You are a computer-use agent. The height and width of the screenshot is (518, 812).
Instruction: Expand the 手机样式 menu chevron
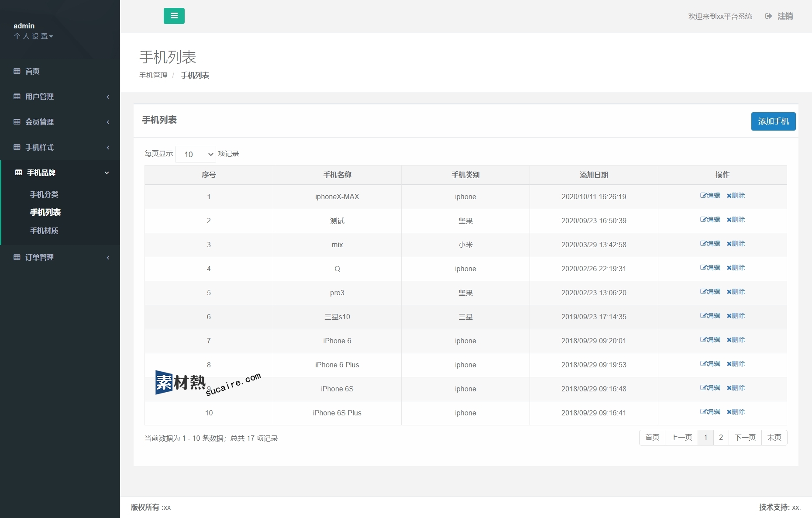click(108, 147)
